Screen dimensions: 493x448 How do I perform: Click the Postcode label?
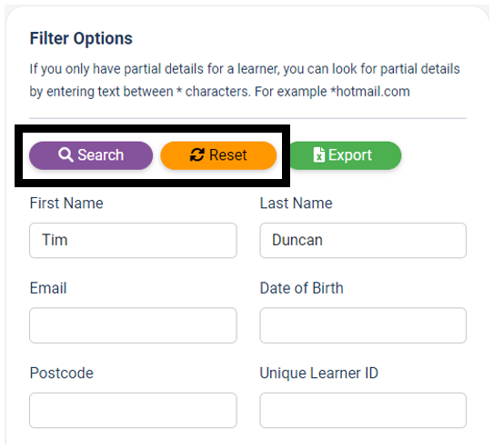point(61,373)
